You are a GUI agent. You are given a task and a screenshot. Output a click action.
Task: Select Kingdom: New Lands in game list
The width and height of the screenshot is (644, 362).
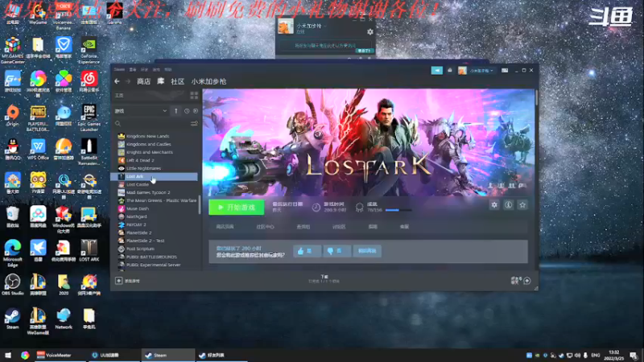click(x=147, y=136)
